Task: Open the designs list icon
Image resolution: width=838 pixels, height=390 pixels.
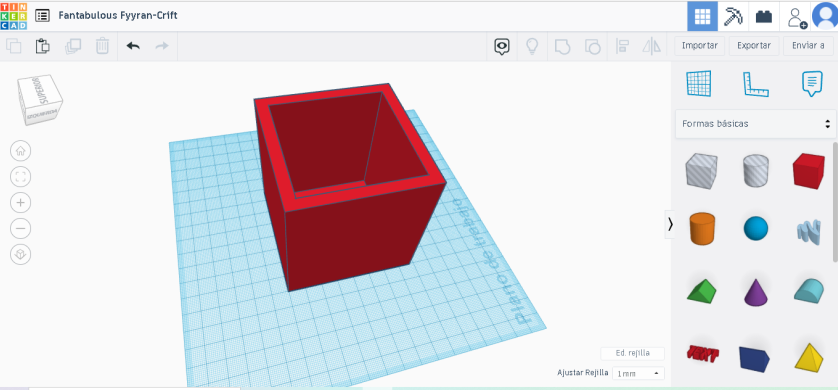Action: coord(42,15)
